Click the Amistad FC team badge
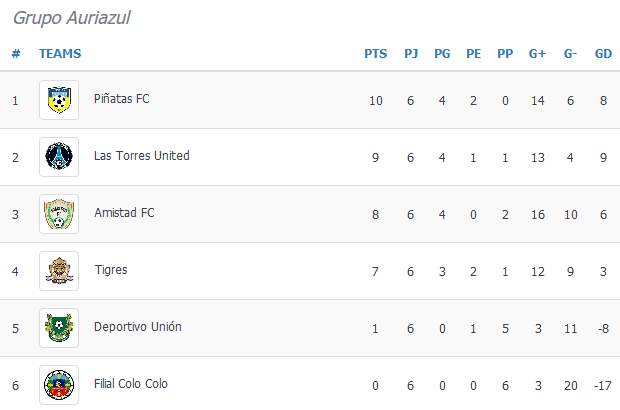 (x=59, y=214)
